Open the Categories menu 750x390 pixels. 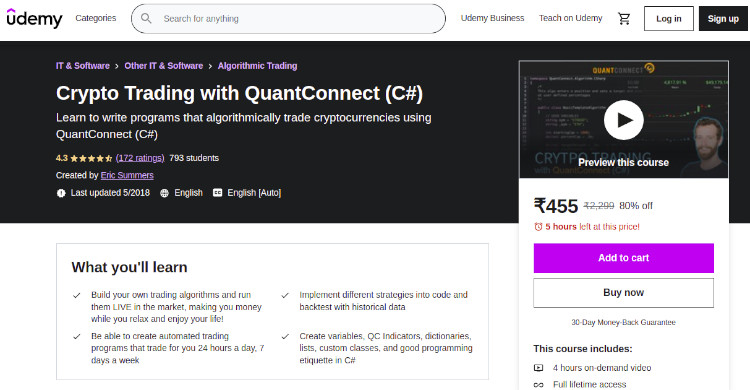(96, 18)
